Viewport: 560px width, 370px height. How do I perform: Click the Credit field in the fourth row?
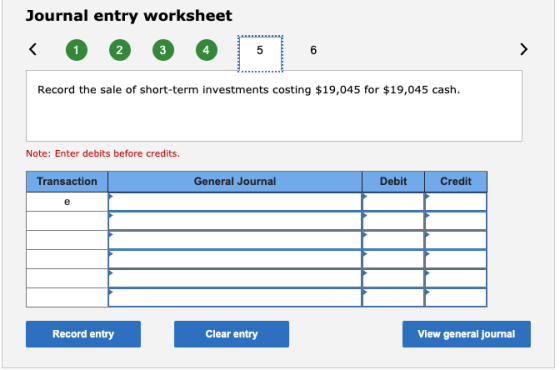[456, 259]
